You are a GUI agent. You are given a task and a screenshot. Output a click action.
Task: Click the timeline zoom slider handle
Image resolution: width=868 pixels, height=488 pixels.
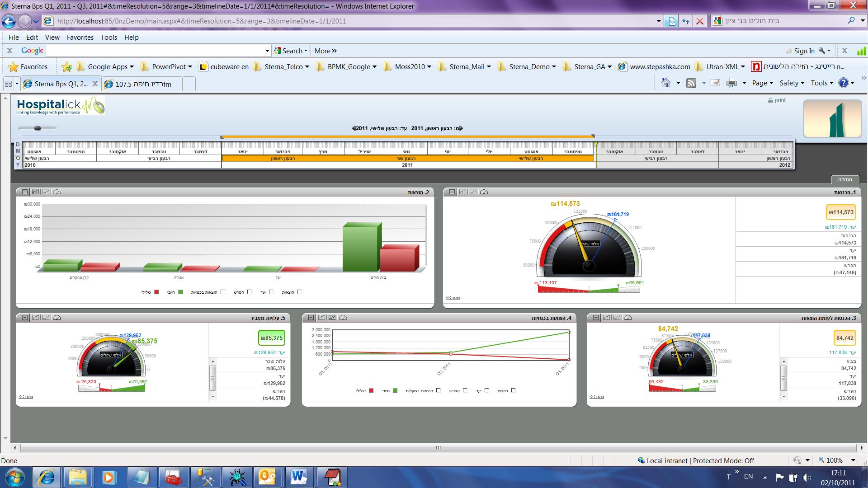click(38, 128)
